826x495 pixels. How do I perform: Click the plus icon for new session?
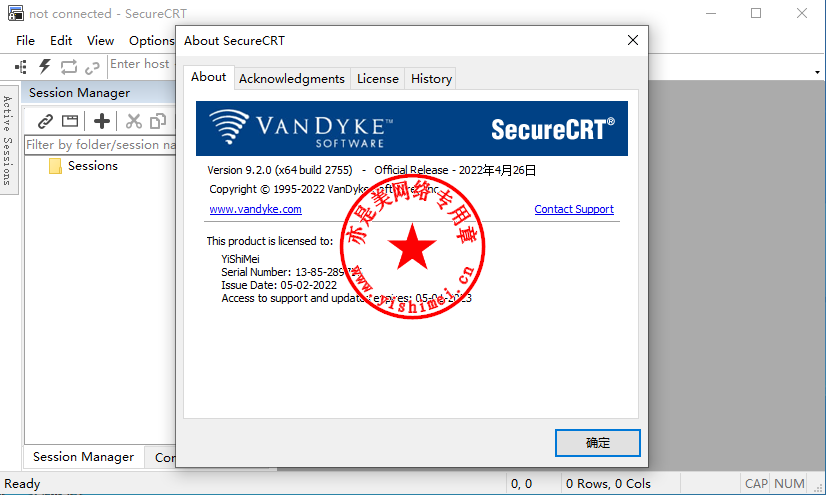click(102, 121)
